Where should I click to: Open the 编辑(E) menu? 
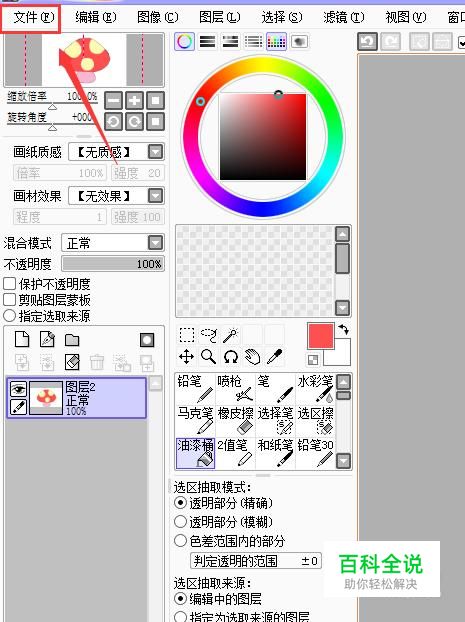pos(96,17)
